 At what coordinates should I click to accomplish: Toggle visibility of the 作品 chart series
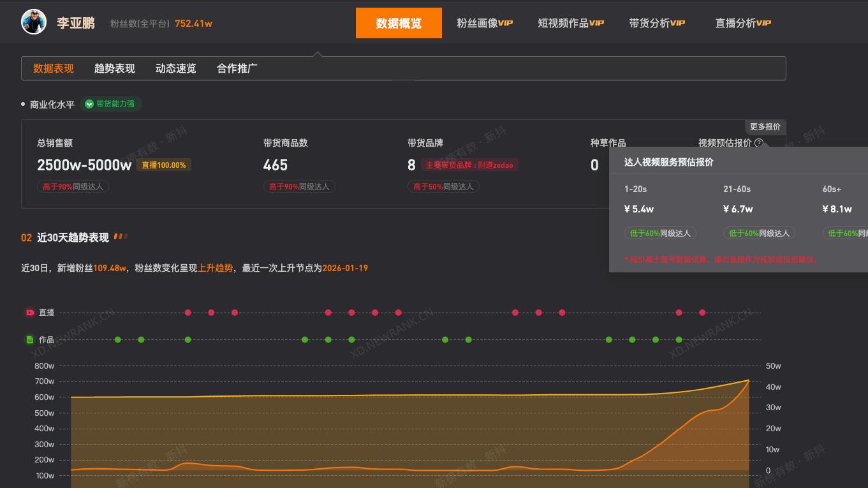pyautogui.click(x=46, y=340)
